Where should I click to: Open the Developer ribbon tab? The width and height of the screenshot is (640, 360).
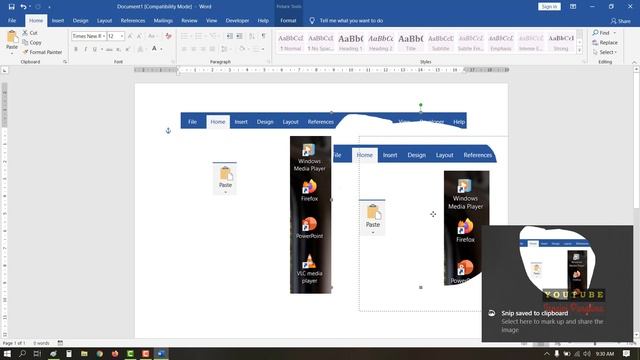coord(237,20)
